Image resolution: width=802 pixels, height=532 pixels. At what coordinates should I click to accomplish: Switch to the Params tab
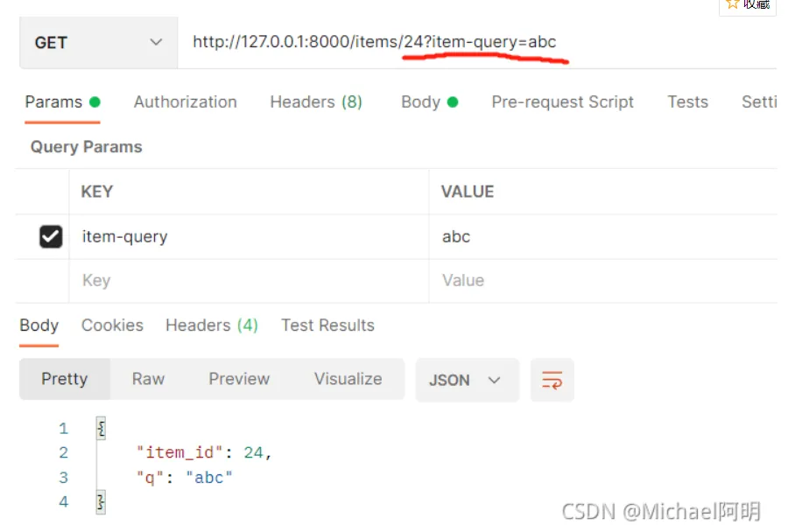62,102
